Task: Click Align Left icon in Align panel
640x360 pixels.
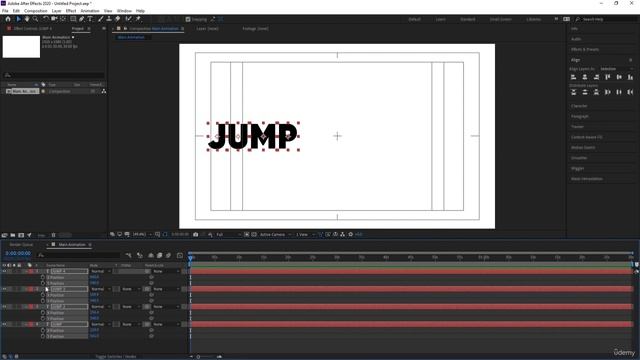Action: [573, 77]
